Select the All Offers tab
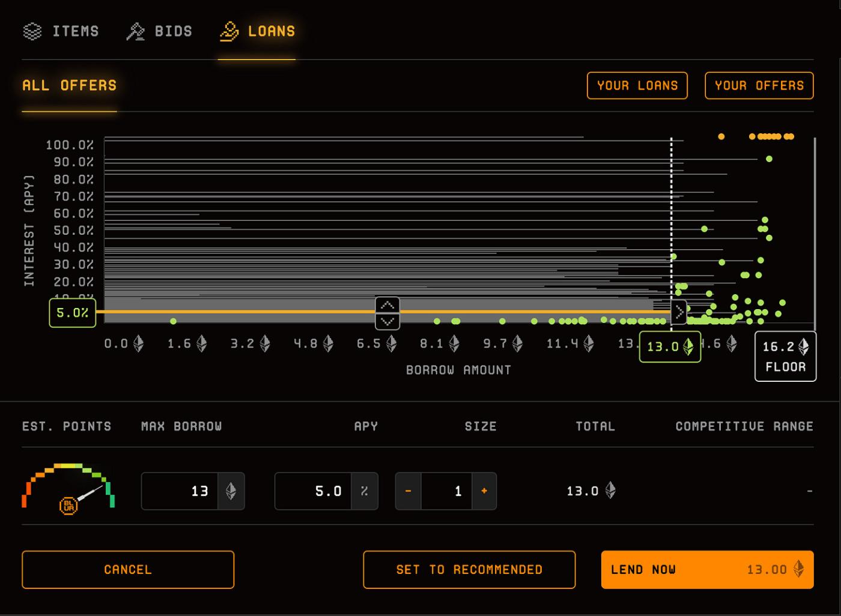The image size is (841, 616). (70, 85)
